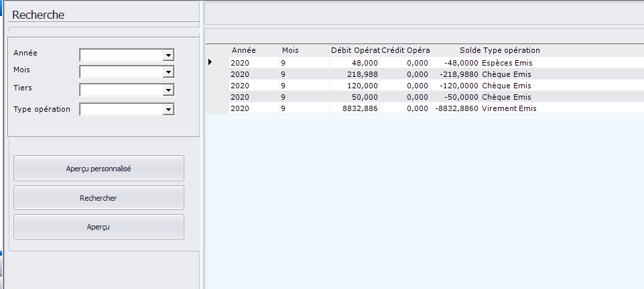Viewport: 644px width, 289px height.
Task: Select the Virement Emis row
Action: (509, 108)
